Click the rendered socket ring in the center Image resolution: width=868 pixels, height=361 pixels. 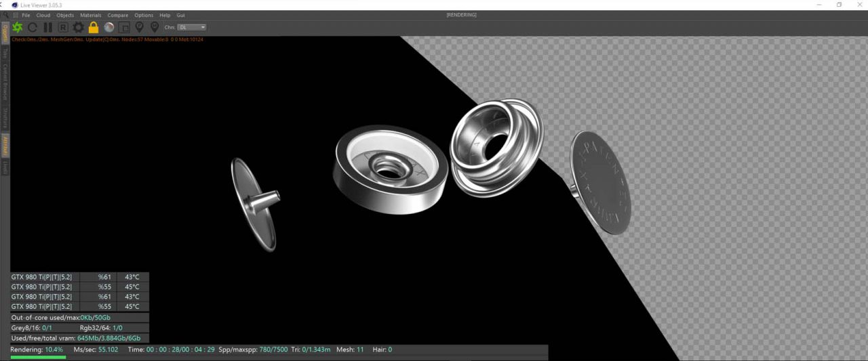(x=391, y=169)
